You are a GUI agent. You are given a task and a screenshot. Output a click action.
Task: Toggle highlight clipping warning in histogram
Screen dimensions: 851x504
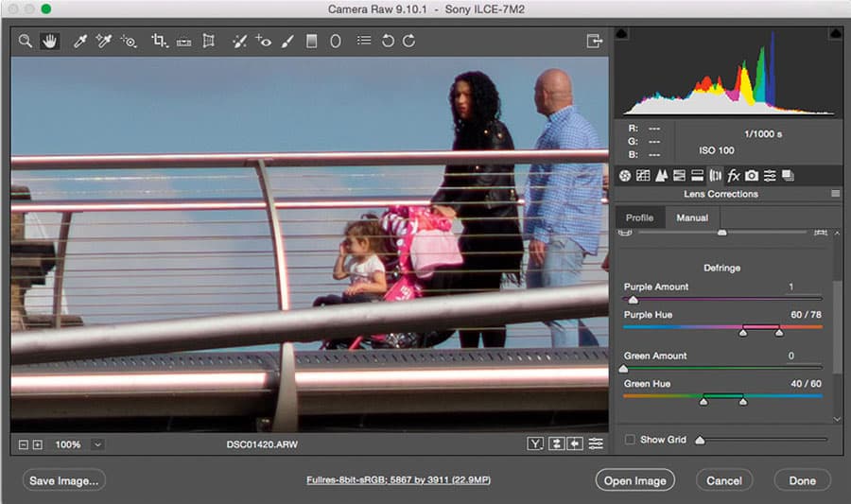click(x=835, y=34)
